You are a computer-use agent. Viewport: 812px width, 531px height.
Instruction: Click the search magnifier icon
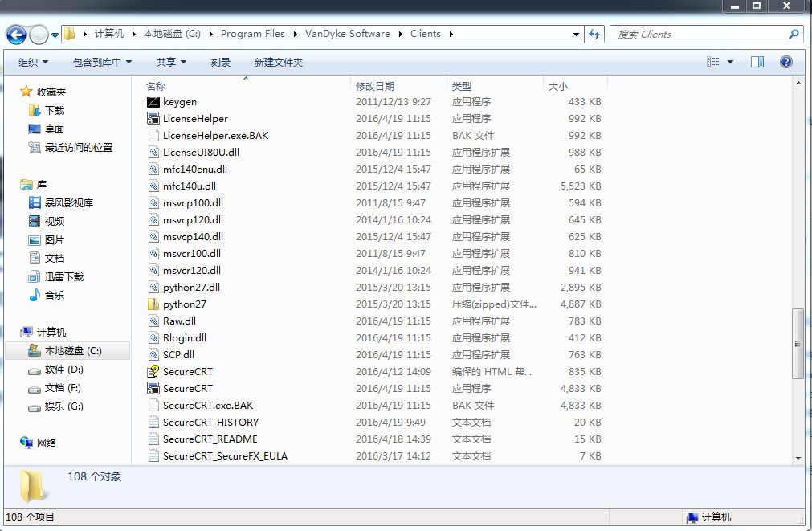click(x=794, y=35)
